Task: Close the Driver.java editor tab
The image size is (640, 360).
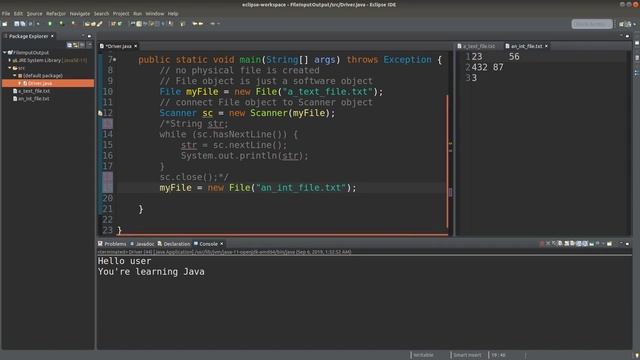Action: (x=136, y=46)
